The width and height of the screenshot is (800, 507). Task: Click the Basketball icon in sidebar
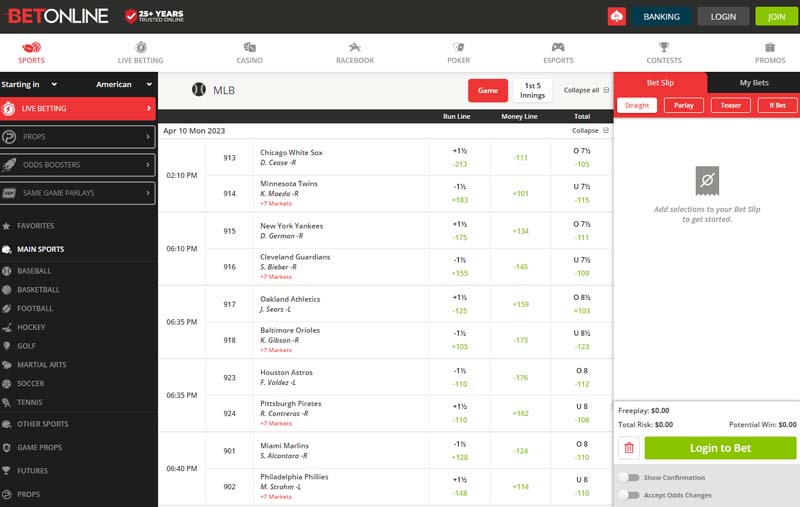[7, 290]
